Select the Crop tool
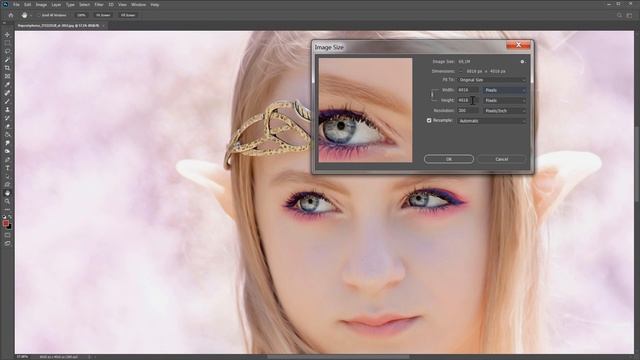 7,68
